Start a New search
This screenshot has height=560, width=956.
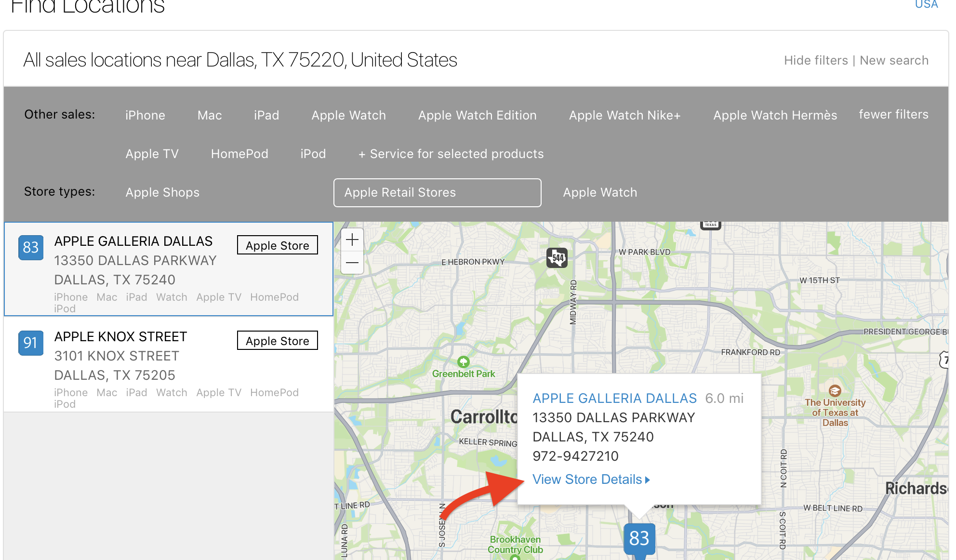pyautogui.click(x=894, y=60)
